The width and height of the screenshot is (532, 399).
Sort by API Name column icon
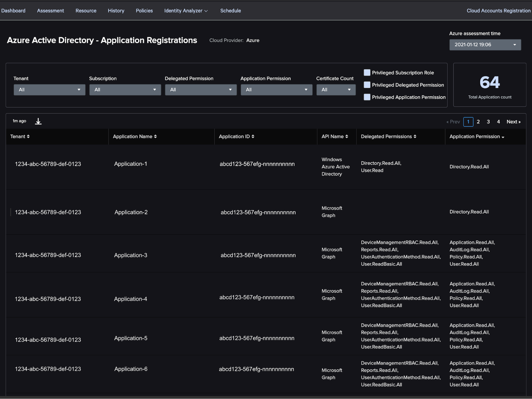pyautogui.click(x=347, y=136)
